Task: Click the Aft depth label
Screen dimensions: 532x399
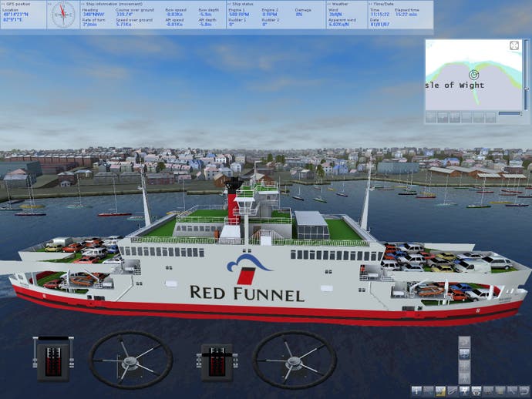Action: [207, 20]
